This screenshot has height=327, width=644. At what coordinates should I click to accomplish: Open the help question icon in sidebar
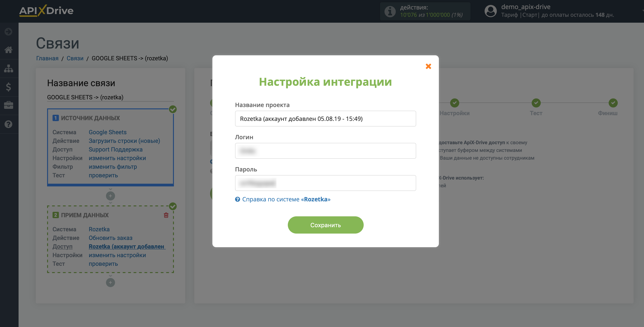[x=9, y=124]
